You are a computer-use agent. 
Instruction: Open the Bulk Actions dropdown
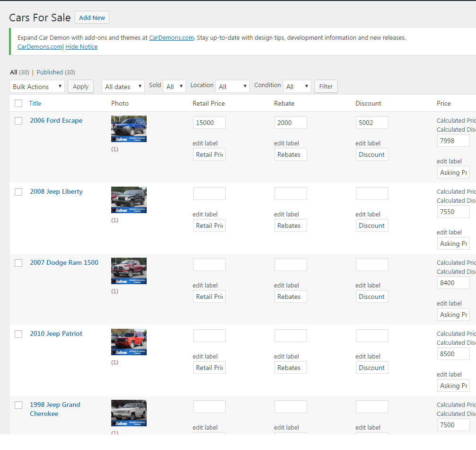[x=37, y=87]
